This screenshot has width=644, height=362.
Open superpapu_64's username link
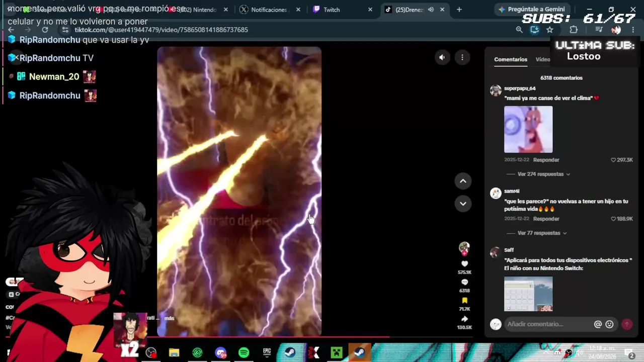coord(520,88)
